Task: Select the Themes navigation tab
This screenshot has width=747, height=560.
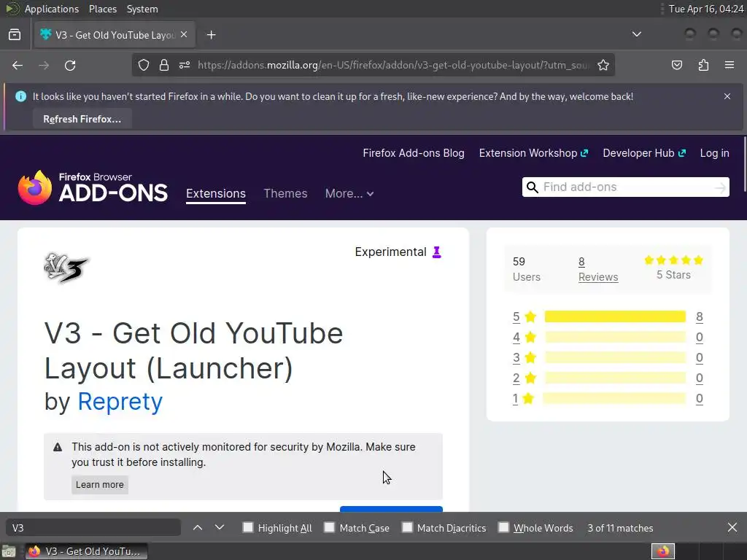Action: pos(285,193)
